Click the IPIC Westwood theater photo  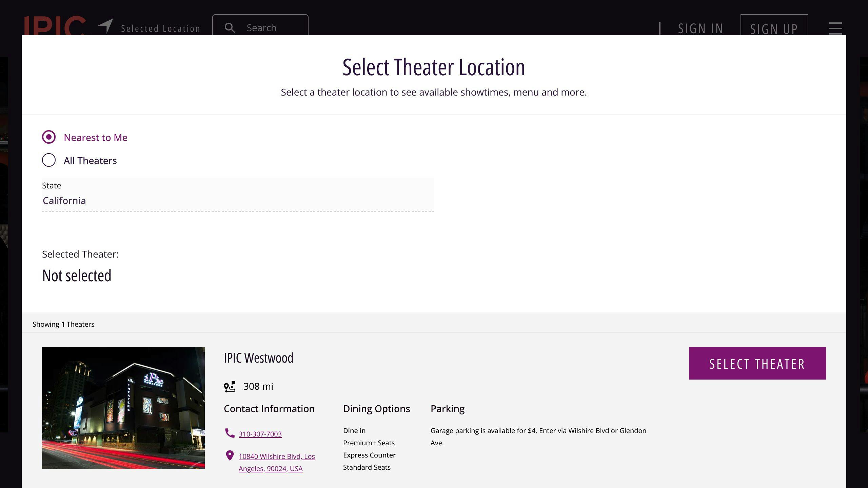click(x=123, y=408)
